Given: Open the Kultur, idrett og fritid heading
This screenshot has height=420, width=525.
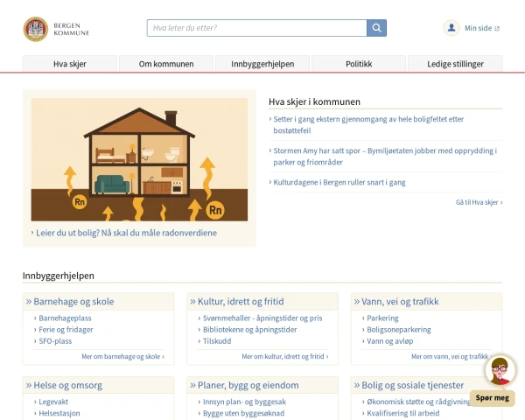Looking at the screenshot, I should tap(241, 301).
